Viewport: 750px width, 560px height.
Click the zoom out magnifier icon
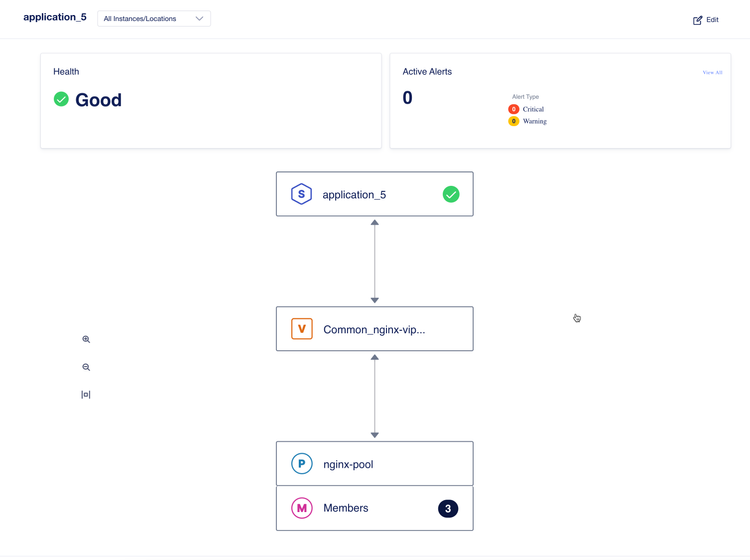point(86,367)
